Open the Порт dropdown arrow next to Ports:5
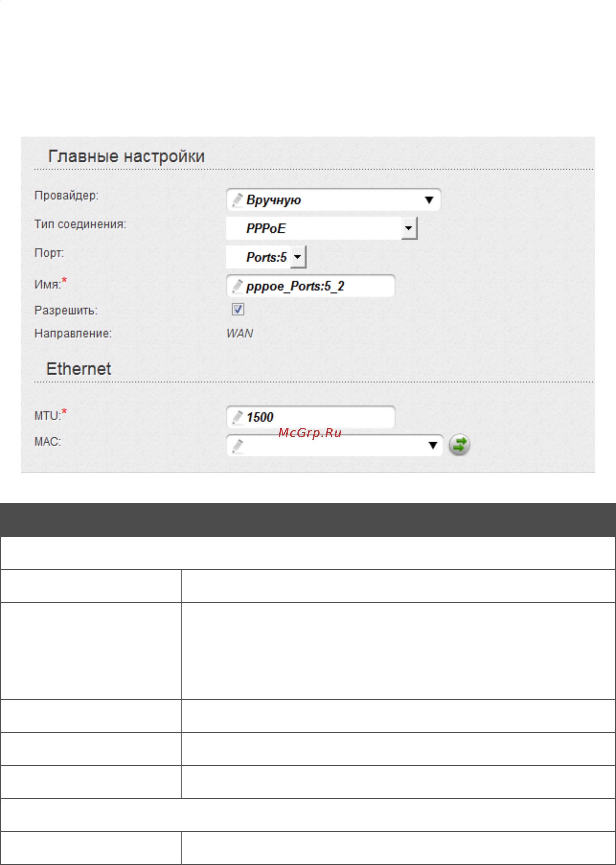This screenshot has width=616, height=865. point(298,257)
